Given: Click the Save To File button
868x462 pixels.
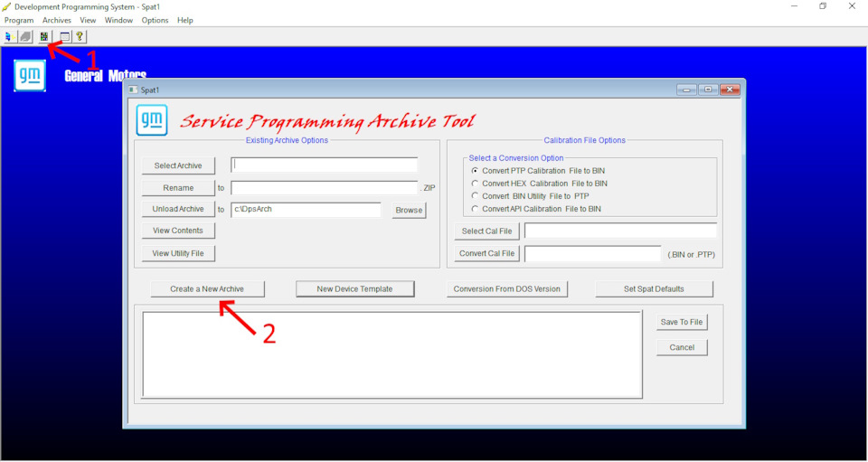Looking at the screenshot, I should point(682,322).
